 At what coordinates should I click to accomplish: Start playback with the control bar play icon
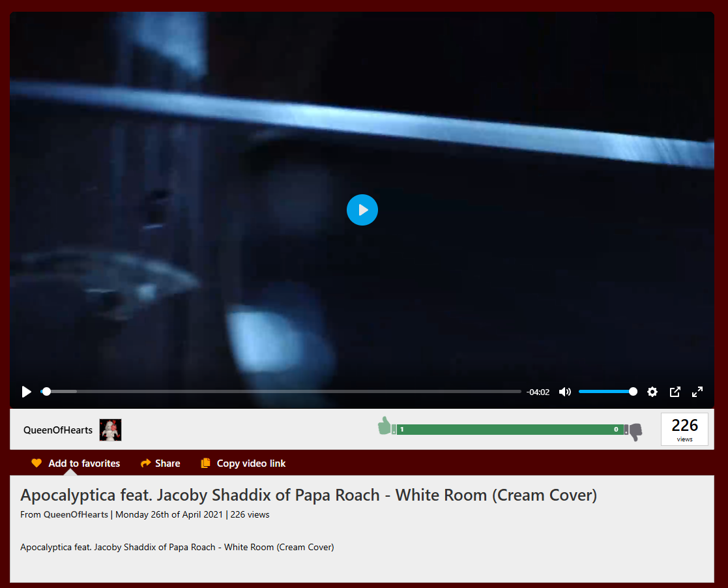(27, 392)
